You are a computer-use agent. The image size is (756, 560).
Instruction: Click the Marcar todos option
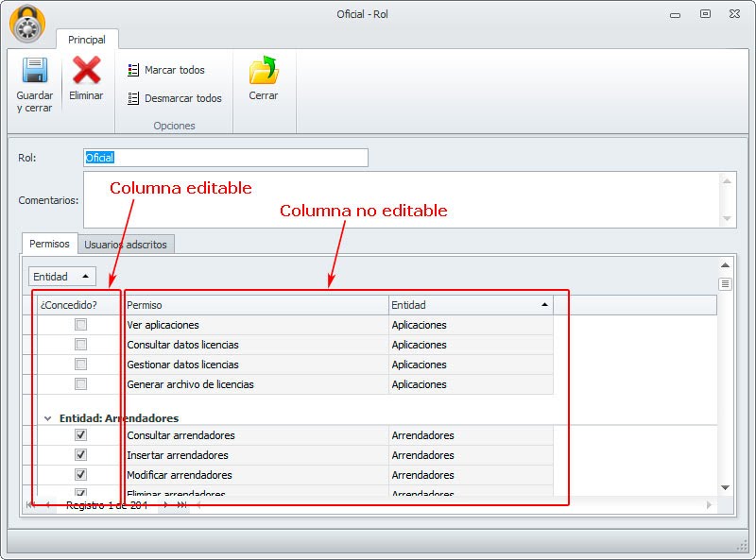[x=166, y=71]
